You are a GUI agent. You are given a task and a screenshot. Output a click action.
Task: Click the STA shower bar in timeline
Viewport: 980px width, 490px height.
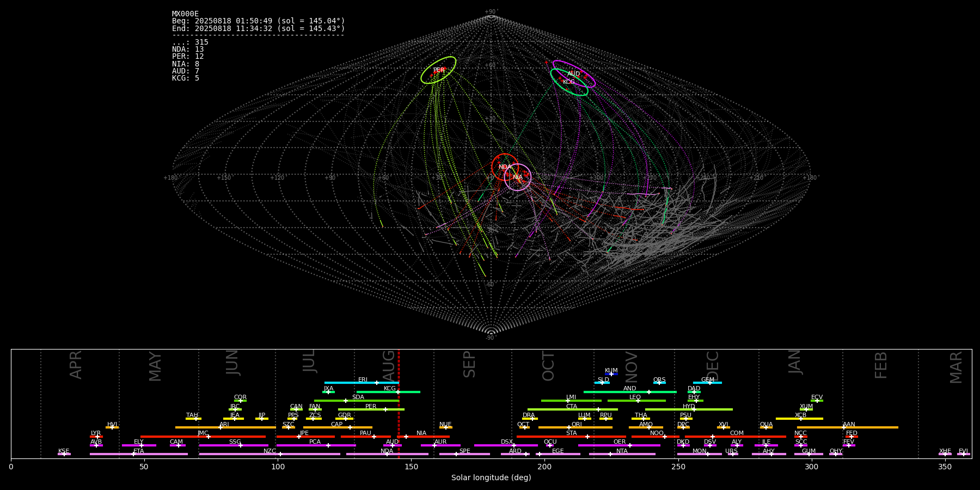[x=571, y=437]
